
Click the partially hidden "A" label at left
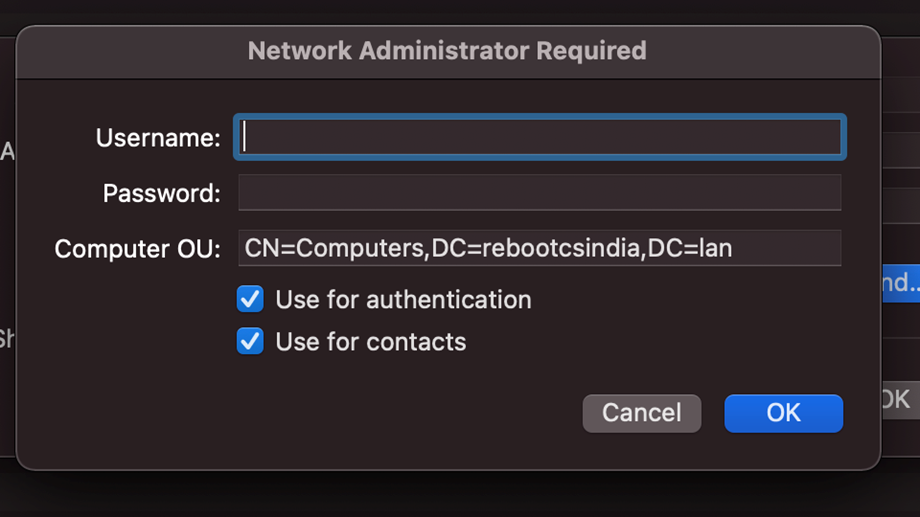pos(7,152)
